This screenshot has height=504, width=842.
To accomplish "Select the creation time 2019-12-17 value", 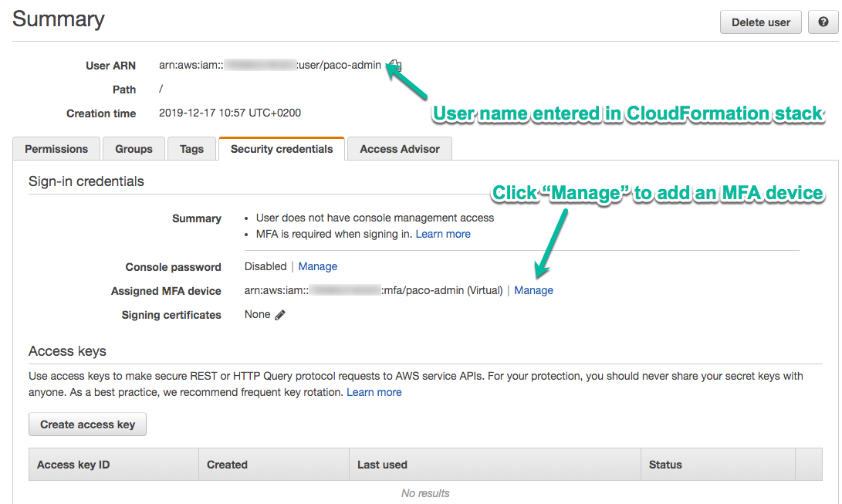I will 230,113.
